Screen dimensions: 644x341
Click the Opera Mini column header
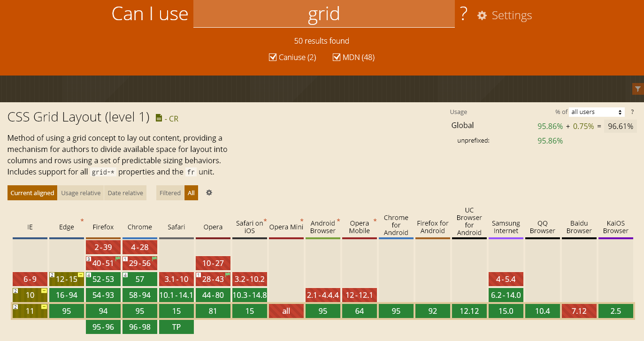point(286,227)
